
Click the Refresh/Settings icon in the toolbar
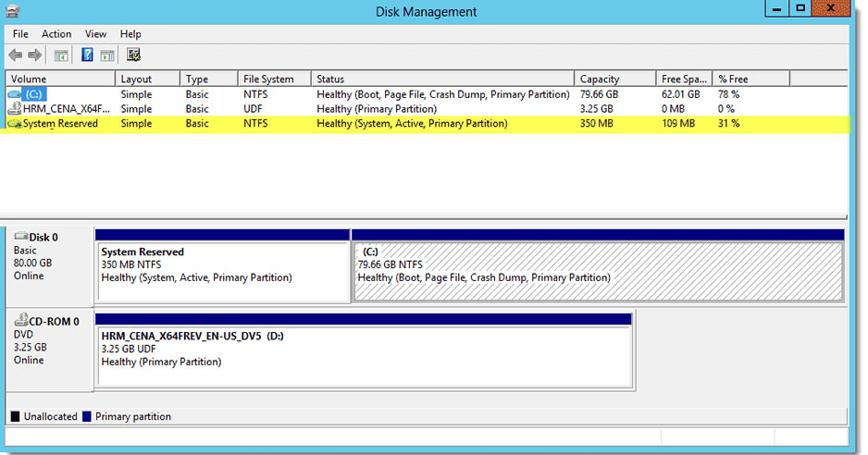(133, 55)
